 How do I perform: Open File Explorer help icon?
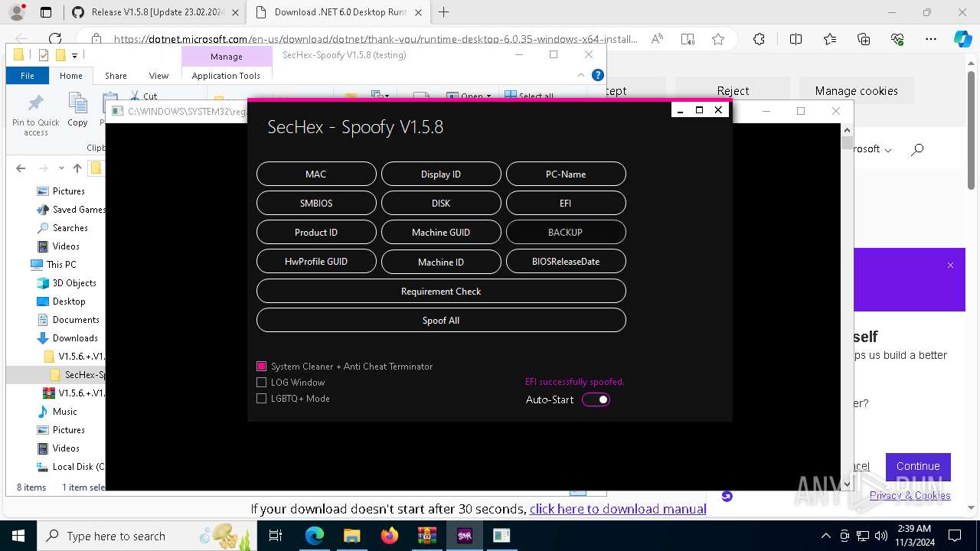click(598, 75)
